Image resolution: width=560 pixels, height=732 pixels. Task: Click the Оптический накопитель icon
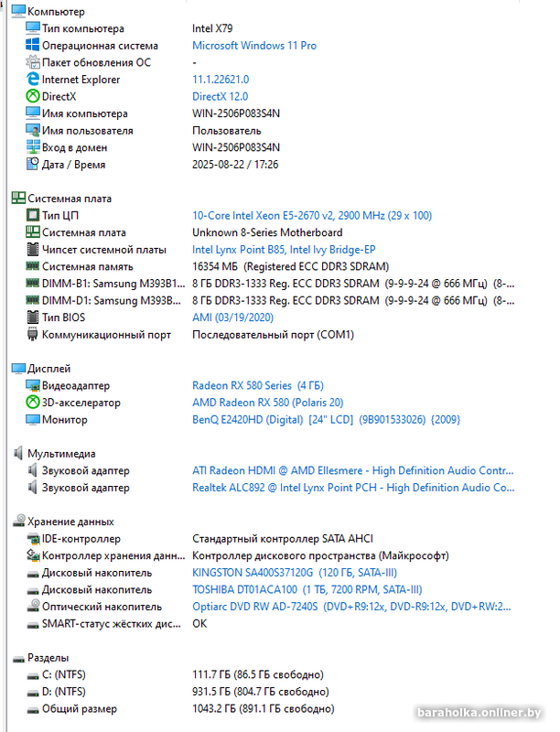[33, 606]
